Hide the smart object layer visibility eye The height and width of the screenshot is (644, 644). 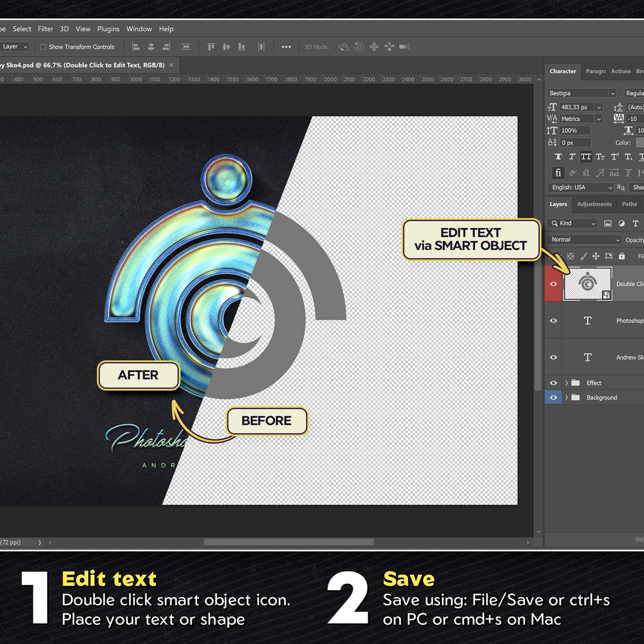click(553, 284)
